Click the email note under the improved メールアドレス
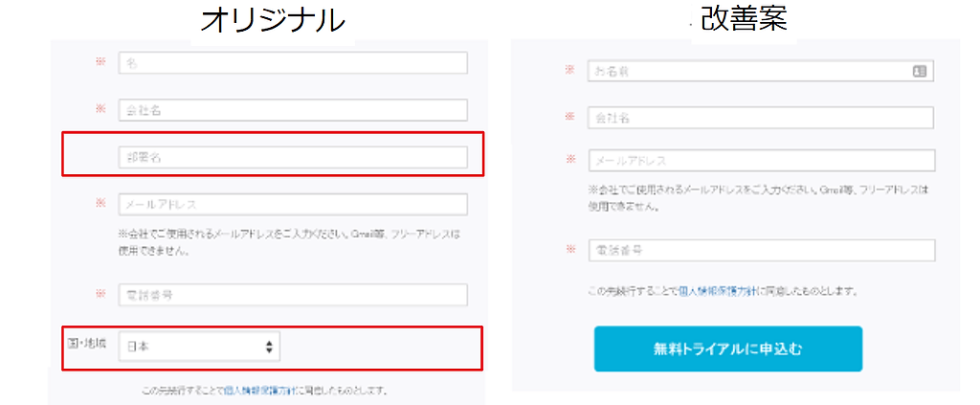The image size is (980, 405). 758,198
